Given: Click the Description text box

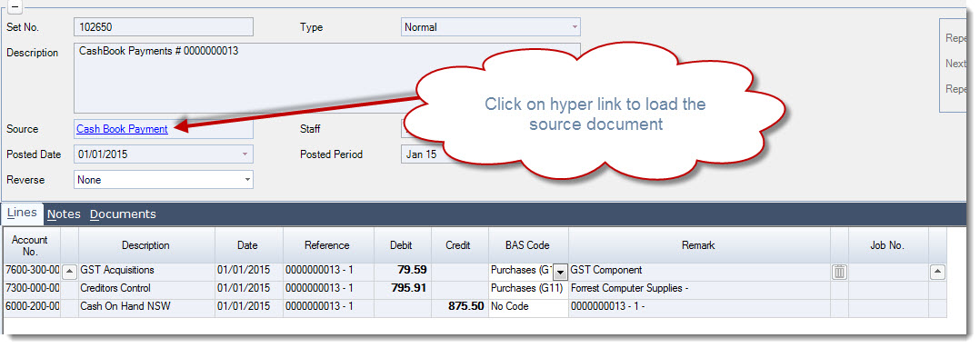Looking at the screenshot, I should (x=327, y=77).
